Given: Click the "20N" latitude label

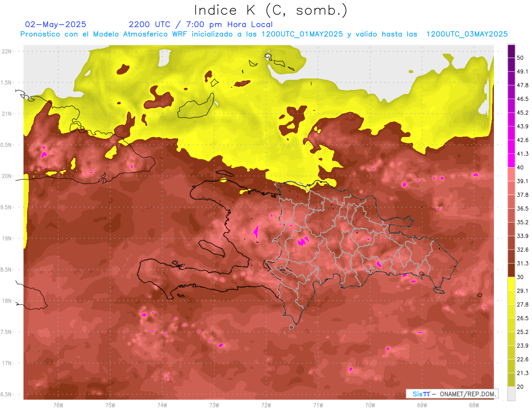Looking at the screenshot, I should [8, 176].
